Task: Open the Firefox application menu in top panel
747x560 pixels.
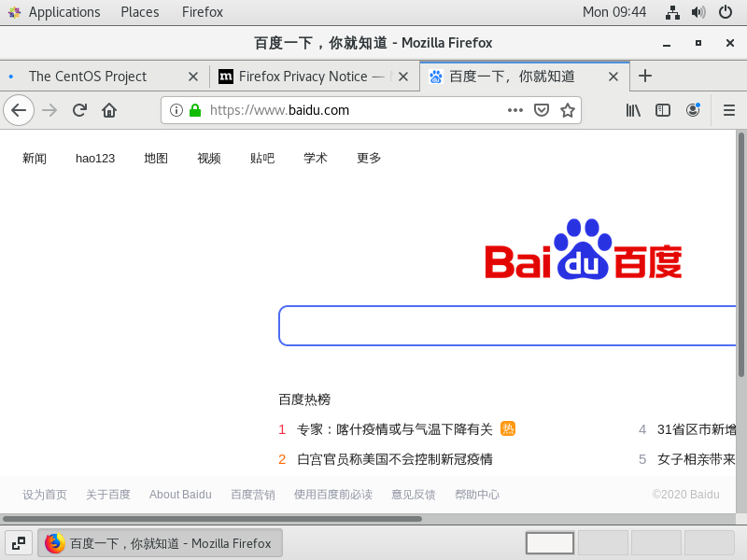Action: 202,12
